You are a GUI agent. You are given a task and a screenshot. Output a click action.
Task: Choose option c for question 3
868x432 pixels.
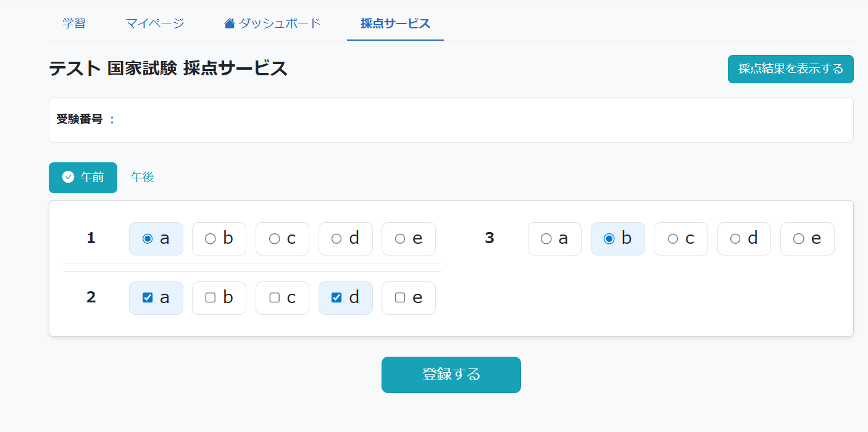[x=680, y=239]
